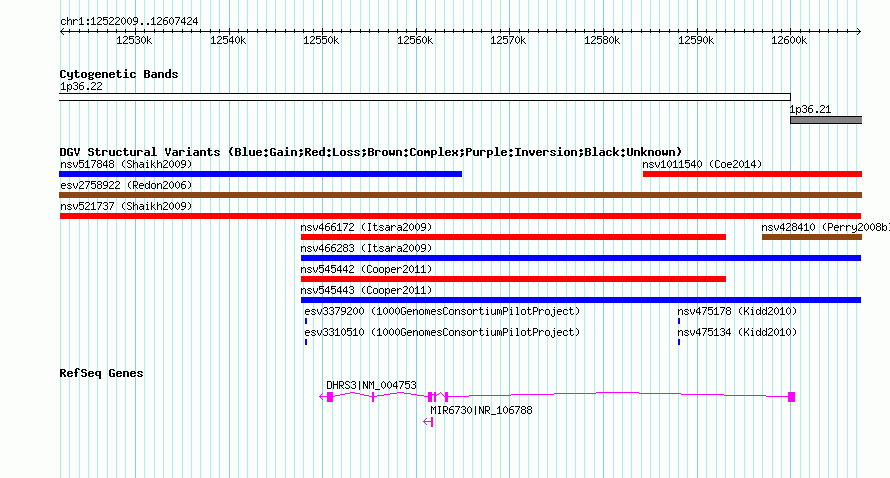This screenshot has width=890, height=478.
Task: Select the nsv466283 (Itsara2009) label
Action: pos(367,248)
